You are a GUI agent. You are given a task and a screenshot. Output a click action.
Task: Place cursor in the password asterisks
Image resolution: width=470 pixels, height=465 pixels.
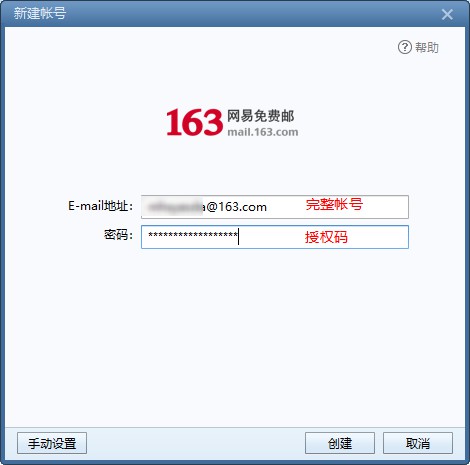[193, 235]
